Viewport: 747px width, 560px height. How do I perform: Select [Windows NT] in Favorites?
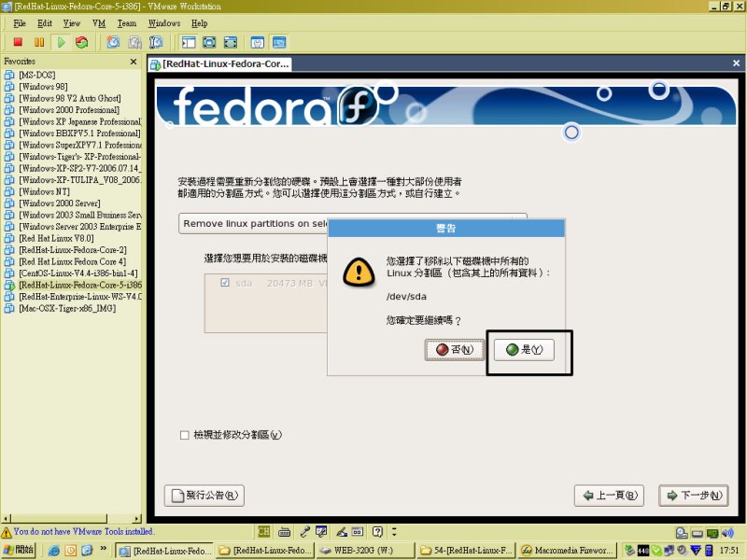(x=44, y=192)
